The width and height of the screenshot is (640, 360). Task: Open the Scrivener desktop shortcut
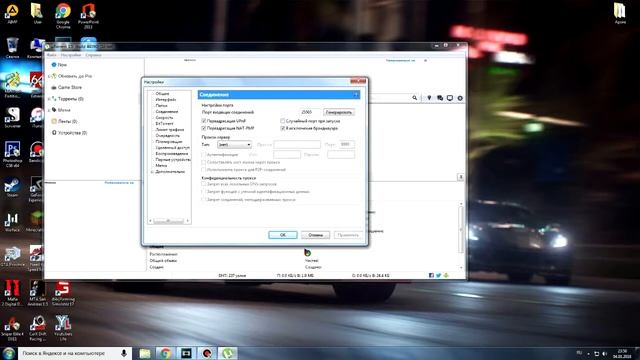click(12, 118)
